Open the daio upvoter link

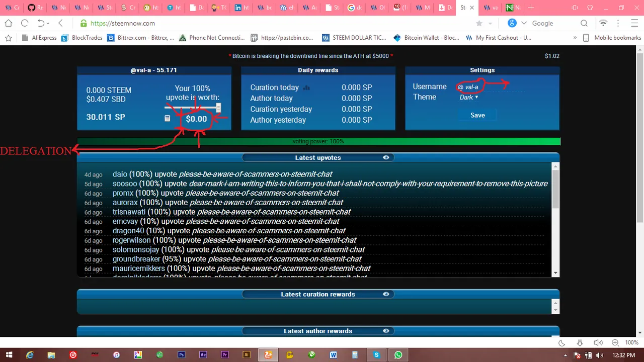(120, 174)
